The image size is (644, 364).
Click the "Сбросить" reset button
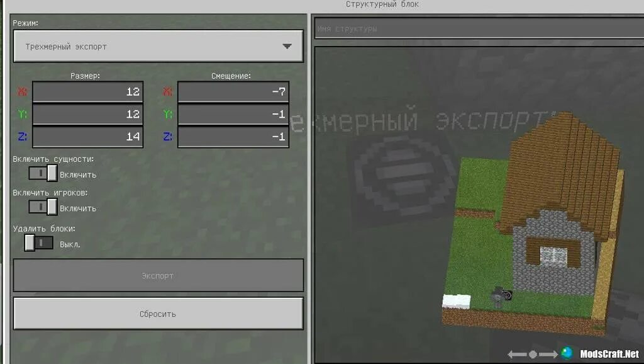click(x=158, y=314)
